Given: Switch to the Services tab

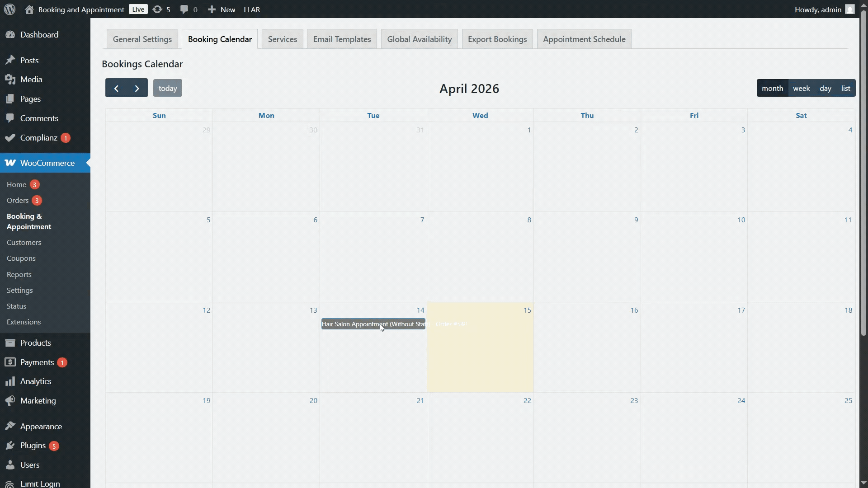Looking at the screenshot, I should [x=282, y=38].
